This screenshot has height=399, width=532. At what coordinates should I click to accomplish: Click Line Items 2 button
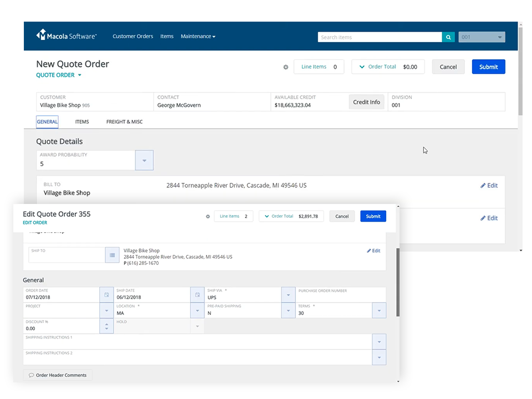233,217
